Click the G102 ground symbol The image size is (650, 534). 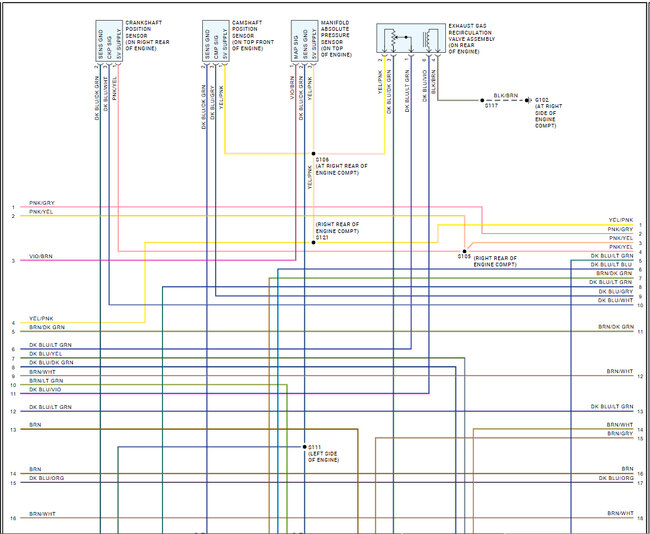pos(528,100)
